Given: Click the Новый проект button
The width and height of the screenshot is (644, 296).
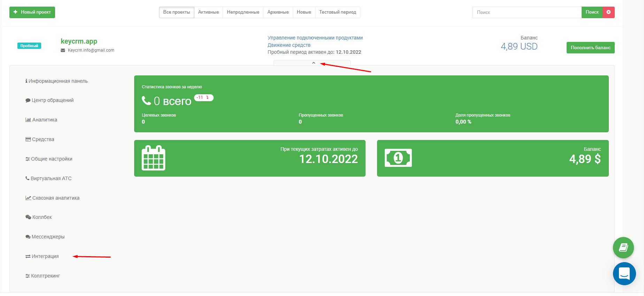Looking at the screenshot, I should [32, 12].
